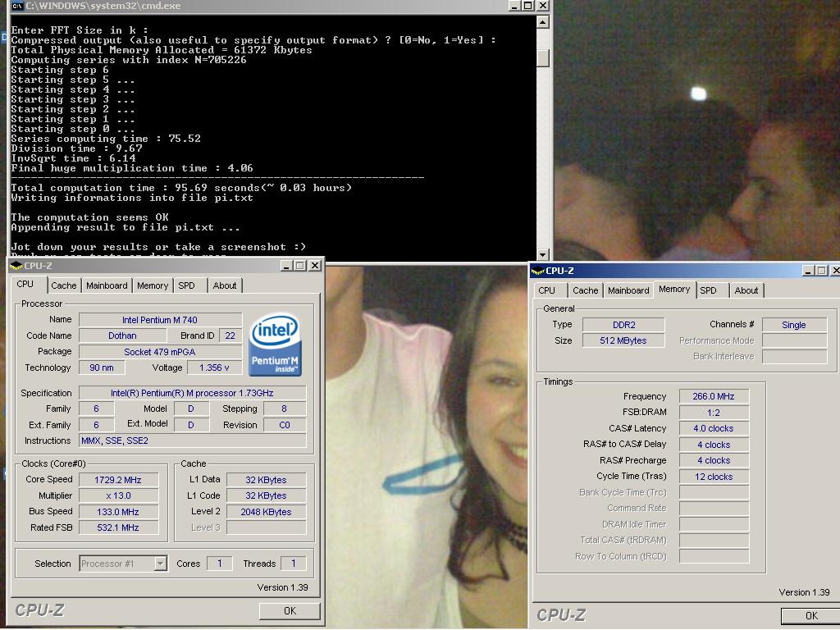The width and height of the screenshot is (840, 630).
Task: Click the 'Division time : 9.67' line
Action: [76, 148]
